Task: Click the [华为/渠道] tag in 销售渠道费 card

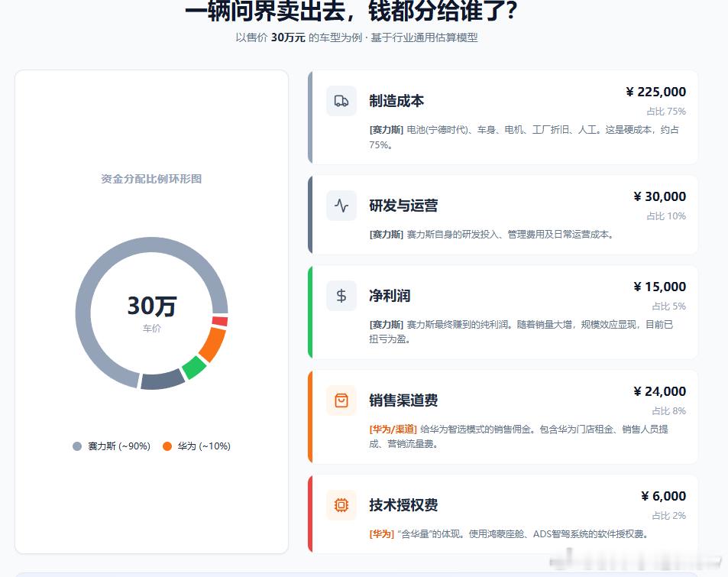Action: click(x=393, y=430)
